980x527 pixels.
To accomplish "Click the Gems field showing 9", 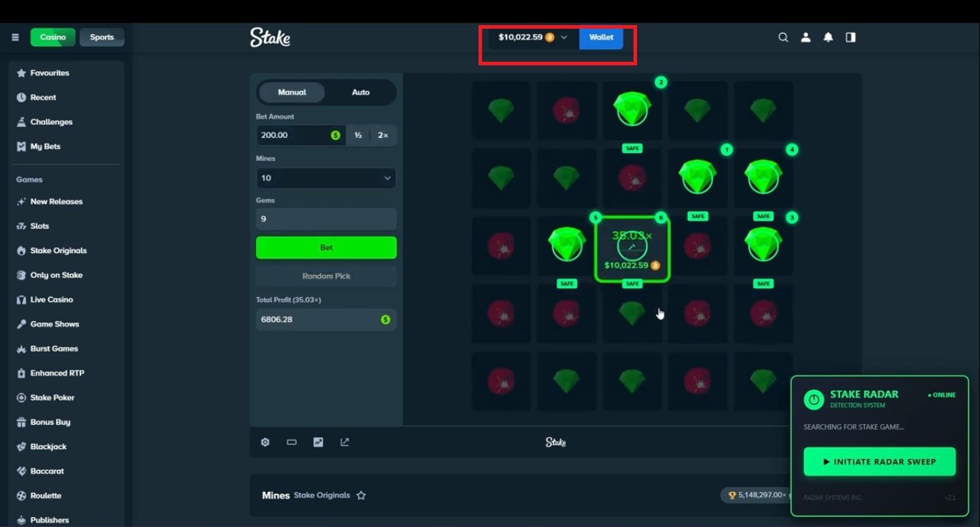I will click(x=326, y=219).
